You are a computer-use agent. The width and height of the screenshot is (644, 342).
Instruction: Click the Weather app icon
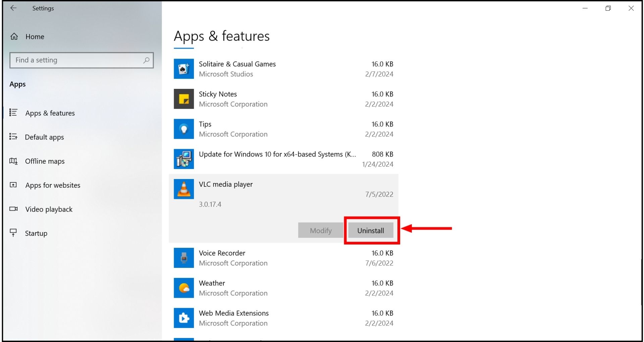(x=183, y=288)
